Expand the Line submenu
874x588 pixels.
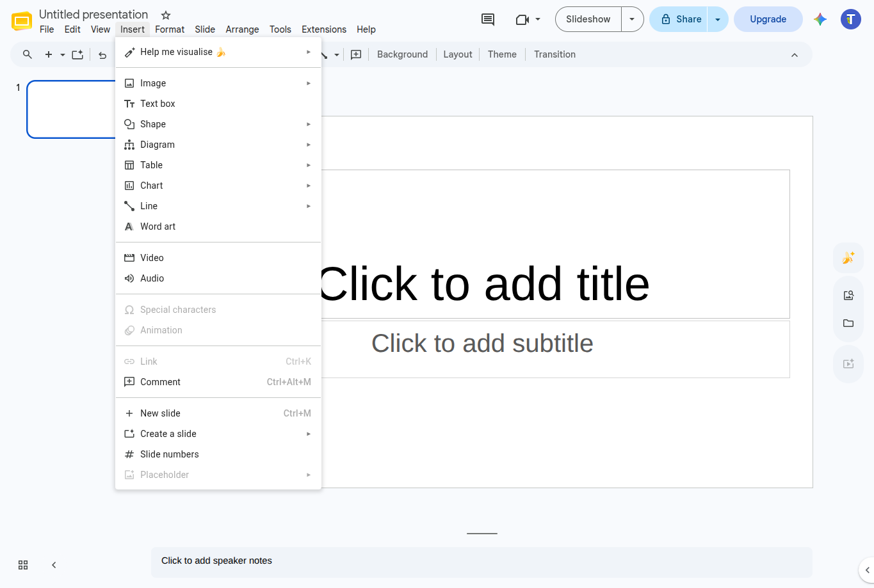218,206
